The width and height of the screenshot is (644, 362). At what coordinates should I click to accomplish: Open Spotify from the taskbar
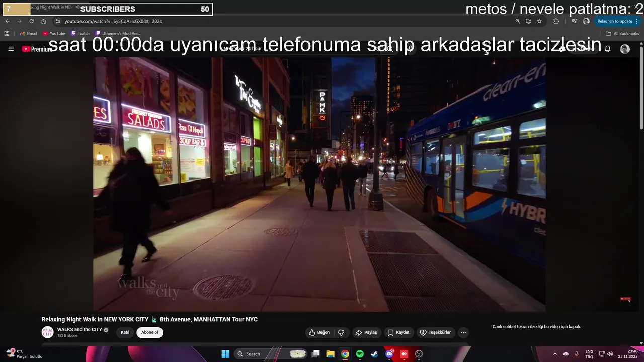[360, 354]
